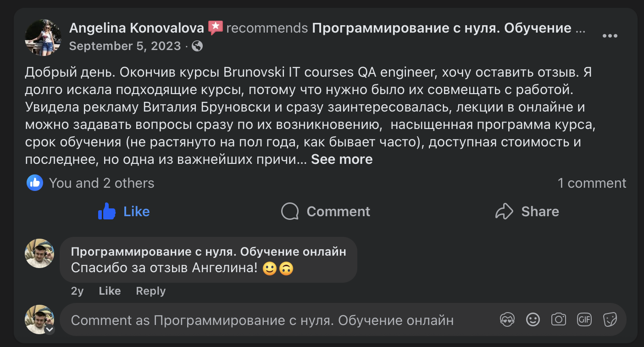Viewport: 644px width, 347px height.
Task: Share the post via the Share button
Action: point(527,211)
